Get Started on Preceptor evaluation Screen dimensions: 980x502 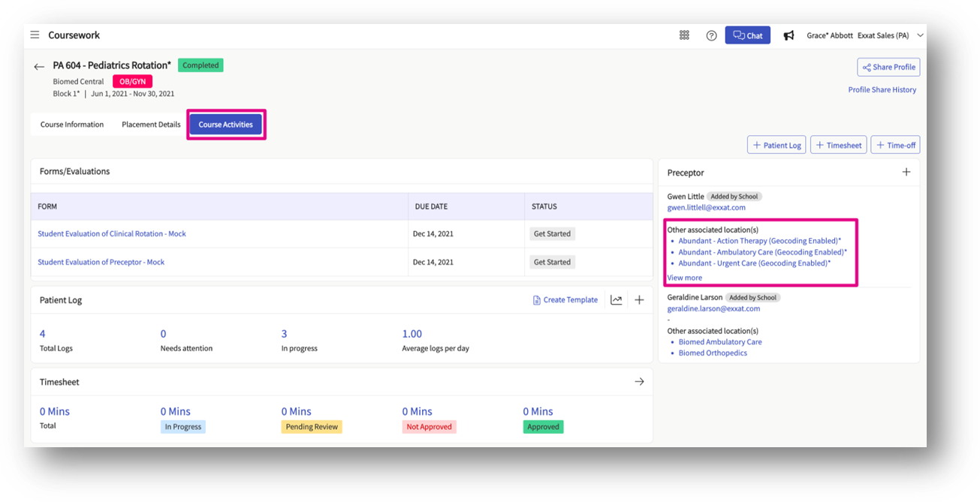[552, 262]
